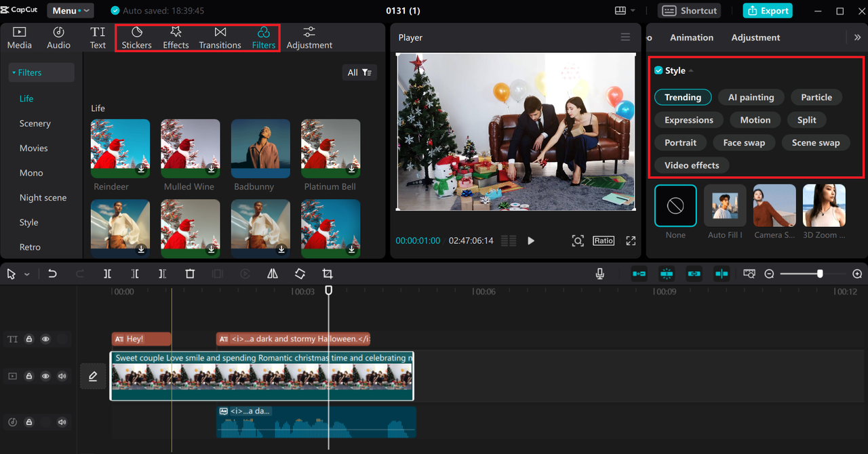Select the Scenery filter category
868x454 pixels.
pos(35,123)
